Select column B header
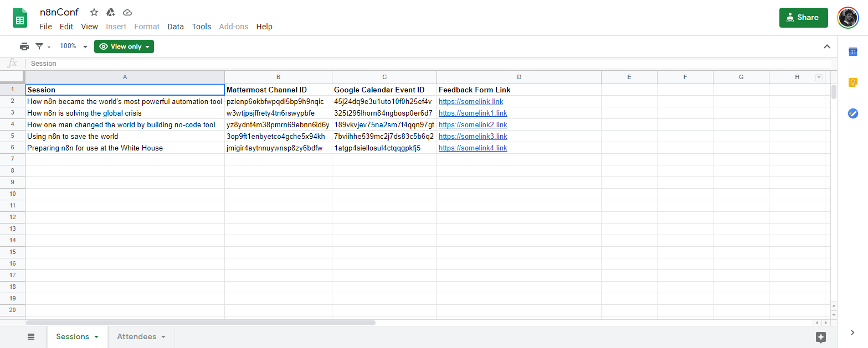Viewport: 868px width, 348px height. click(x=278, y=77)
